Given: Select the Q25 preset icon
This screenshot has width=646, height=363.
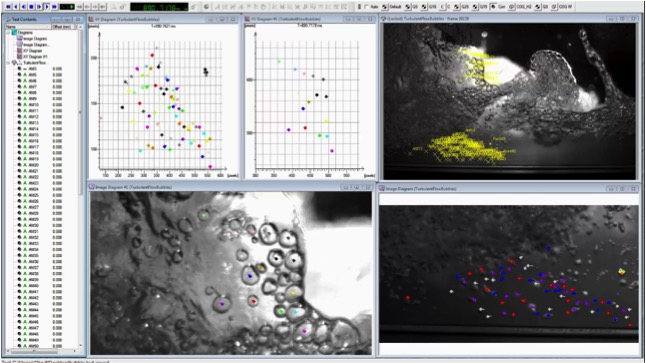Looking at the screenshot, I should [456, 7].
